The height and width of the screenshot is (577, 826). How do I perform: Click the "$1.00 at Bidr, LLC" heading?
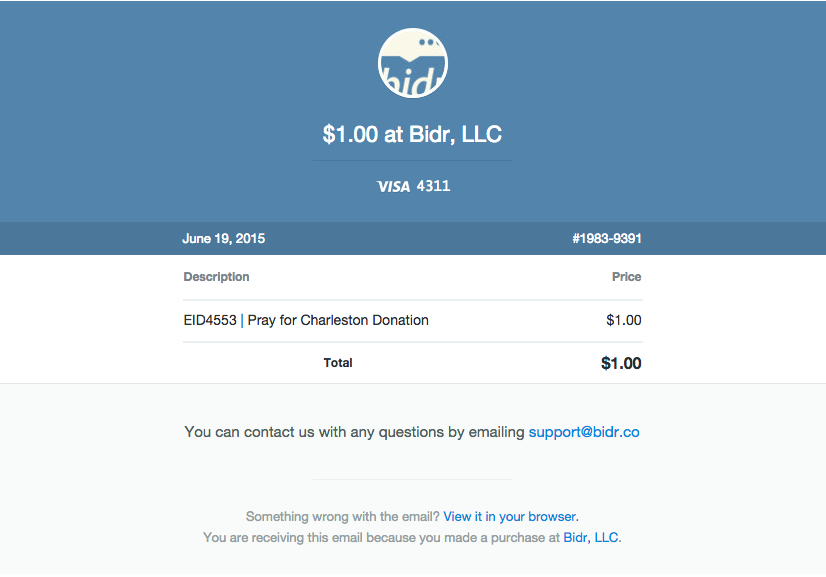click(412, 134)
